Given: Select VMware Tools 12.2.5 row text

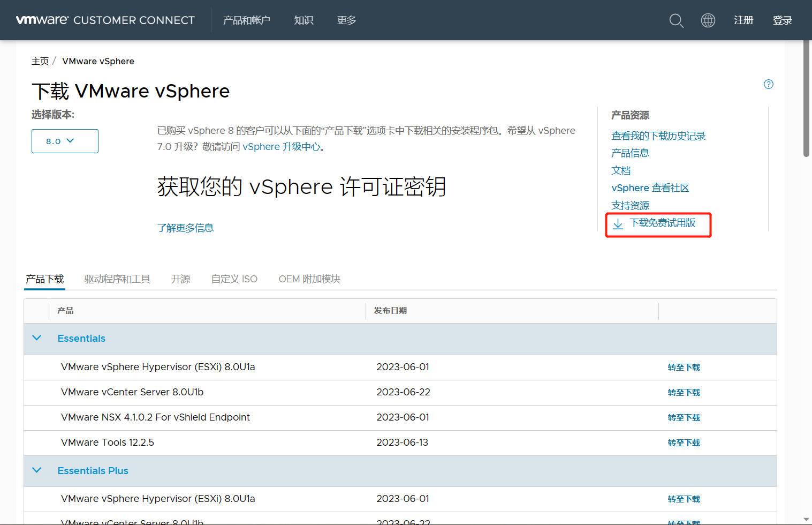Looking at the screenshot, I should pos(108,442).
